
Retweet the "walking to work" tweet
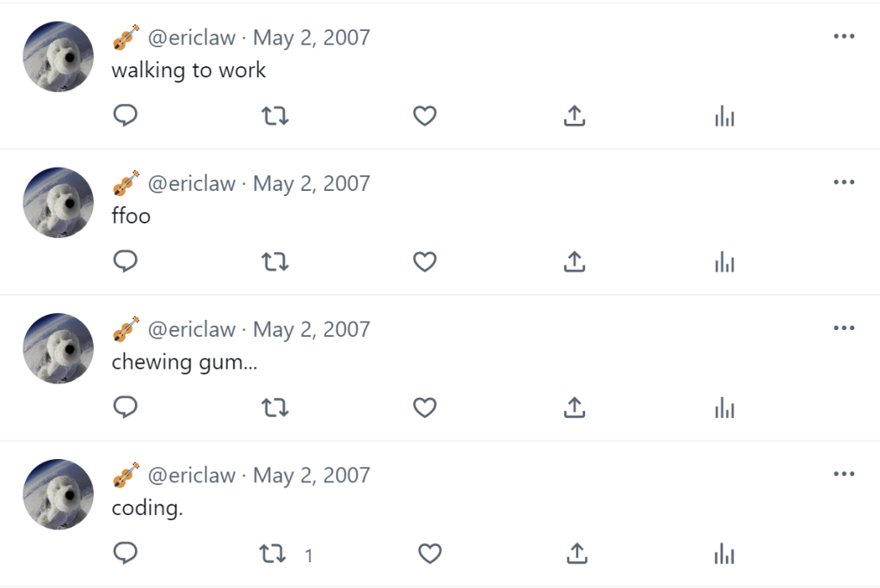click(274, 116)
